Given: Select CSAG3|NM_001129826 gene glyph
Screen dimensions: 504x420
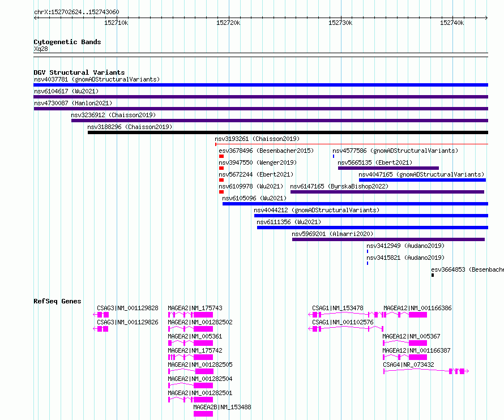Looking at the screenshot, I should click(x=101, y=329).
